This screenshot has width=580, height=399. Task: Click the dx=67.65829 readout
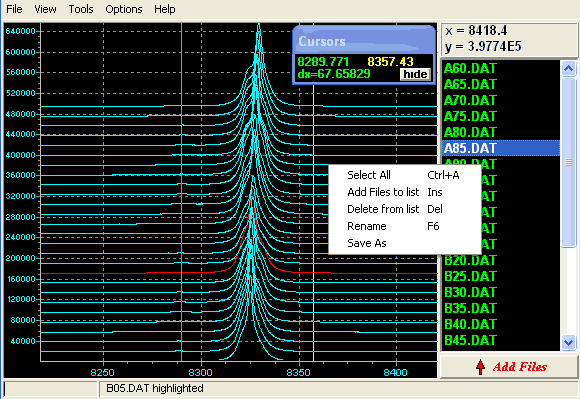pyautogui.click(x=334, y=74)
